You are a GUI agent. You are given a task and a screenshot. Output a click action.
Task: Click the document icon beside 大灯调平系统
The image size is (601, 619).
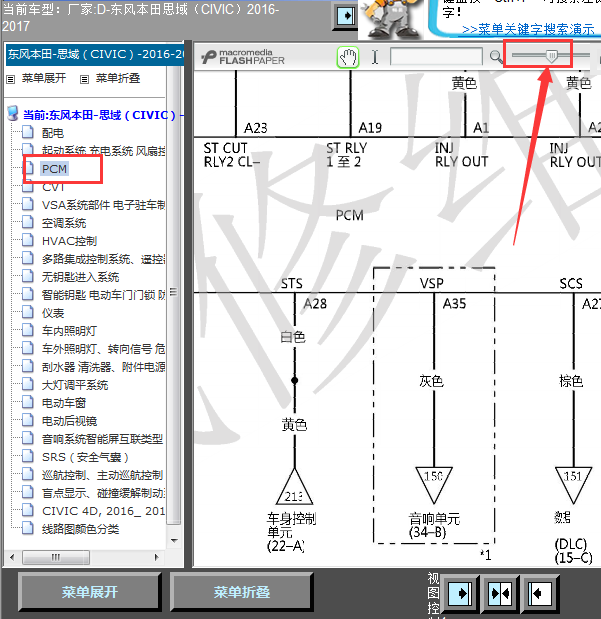click(28, 384)
